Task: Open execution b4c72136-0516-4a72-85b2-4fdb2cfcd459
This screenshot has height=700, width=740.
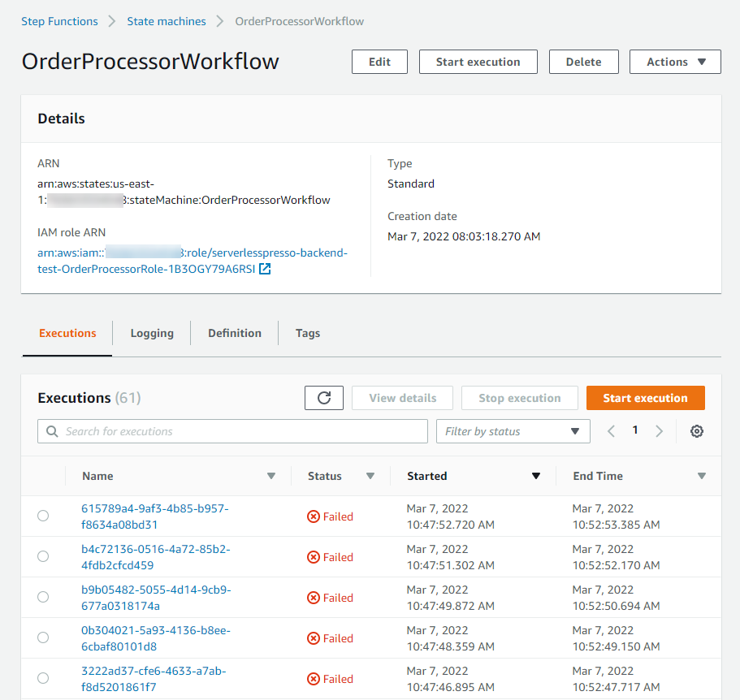Action: point(156,557)
